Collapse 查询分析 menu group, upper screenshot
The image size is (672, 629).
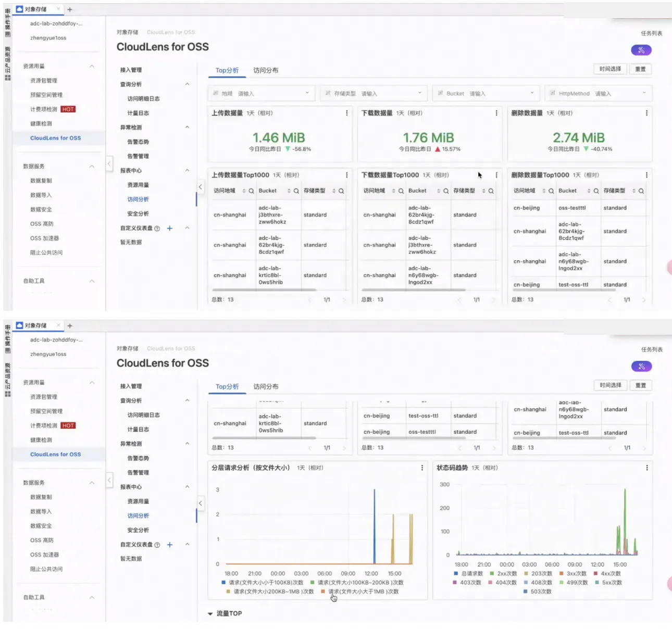[x=187, y=84]
